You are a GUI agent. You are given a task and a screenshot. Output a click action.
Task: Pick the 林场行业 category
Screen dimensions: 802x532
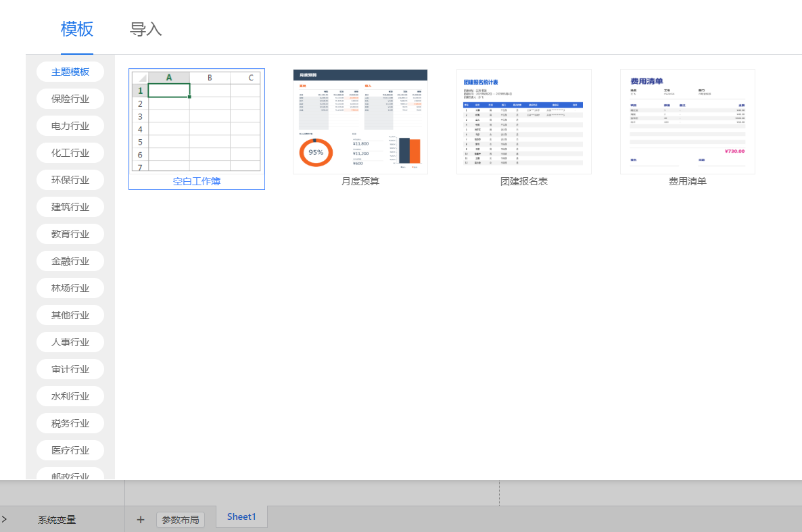pyautogui.click(x=70, y=289)
